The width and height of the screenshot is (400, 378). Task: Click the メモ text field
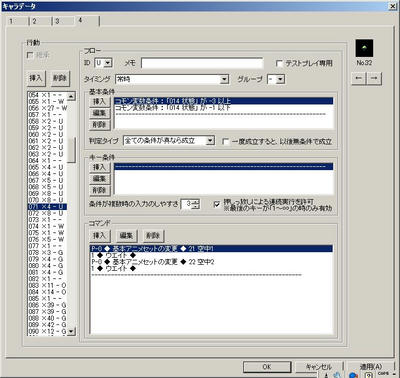point(202,63)
